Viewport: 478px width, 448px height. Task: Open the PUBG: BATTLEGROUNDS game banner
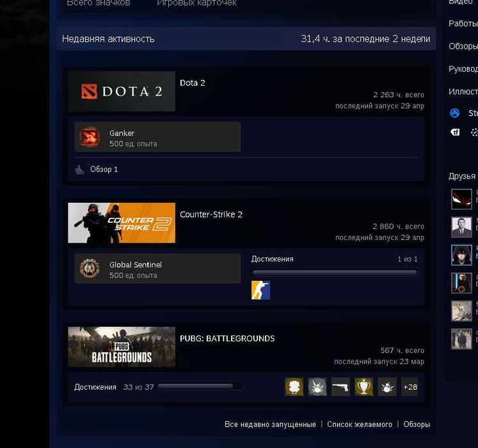click(122, 347)
